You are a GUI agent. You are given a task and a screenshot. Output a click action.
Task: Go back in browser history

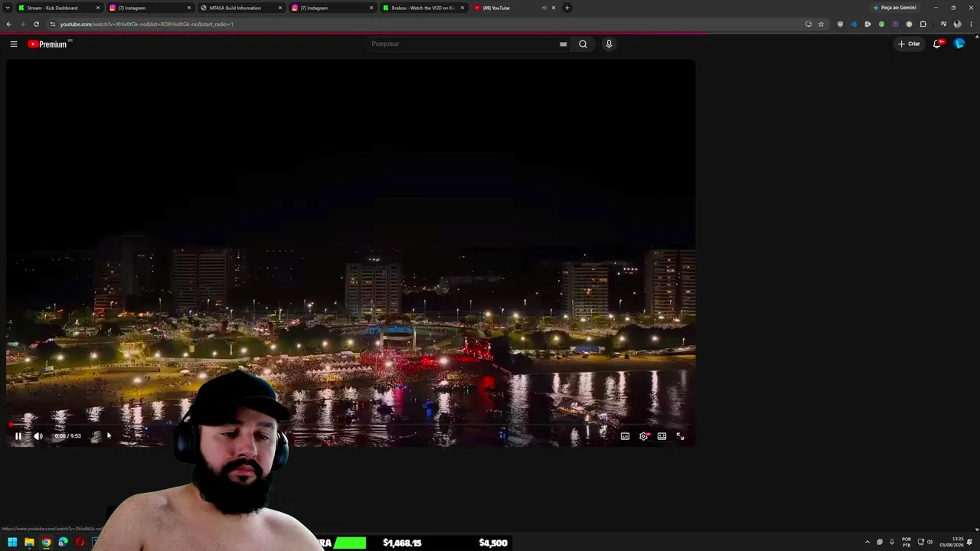coord(8,24)
